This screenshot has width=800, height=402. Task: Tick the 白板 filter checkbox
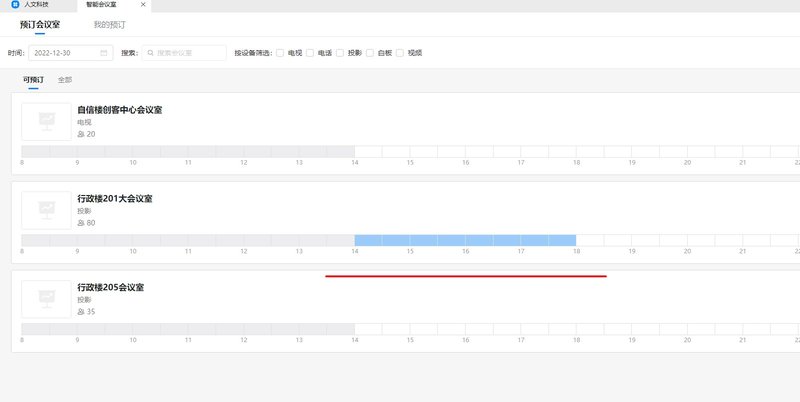(x=370, y=52)
